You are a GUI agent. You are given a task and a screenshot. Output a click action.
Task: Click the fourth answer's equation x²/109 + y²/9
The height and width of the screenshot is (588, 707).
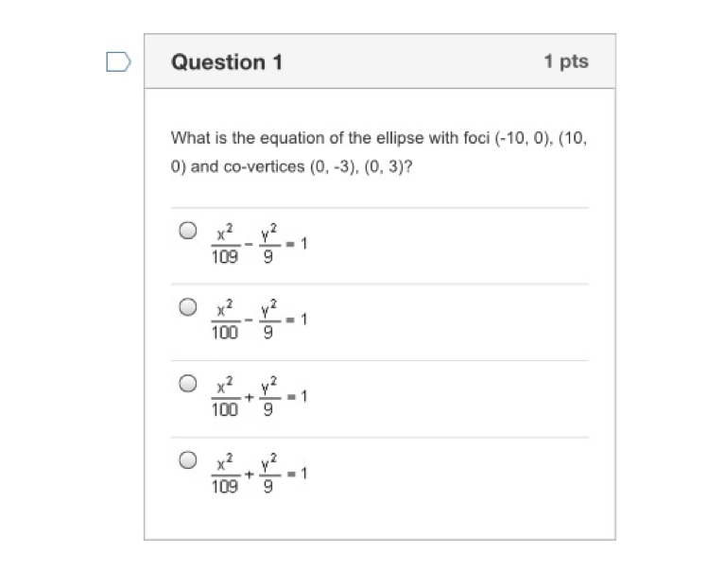[259, 474]
